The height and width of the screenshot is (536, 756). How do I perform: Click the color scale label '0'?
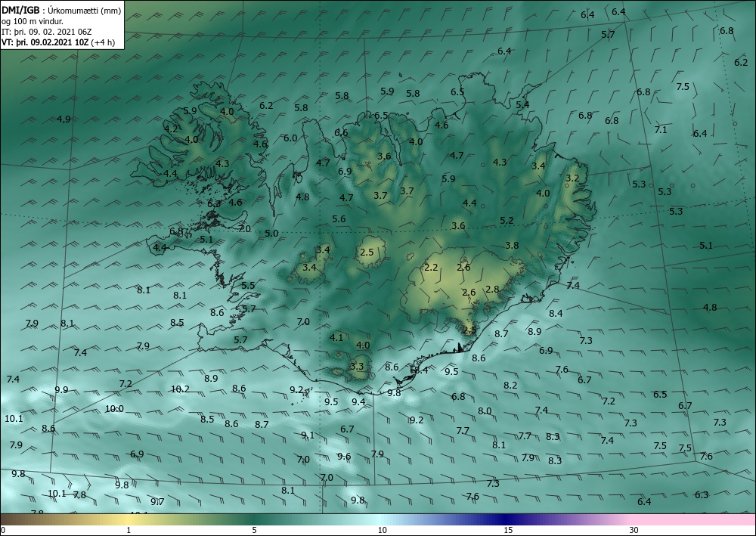point(3,530)
